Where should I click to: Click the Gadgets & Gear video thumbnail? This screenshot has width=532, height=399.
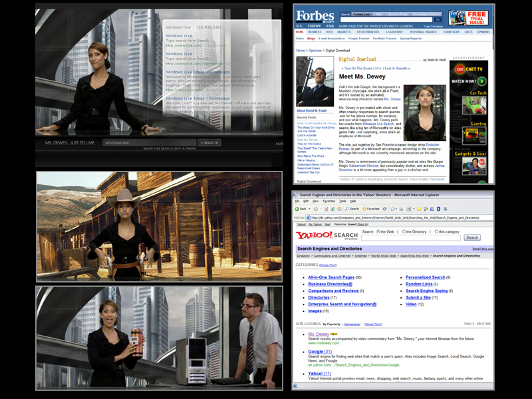coord(474,166)
